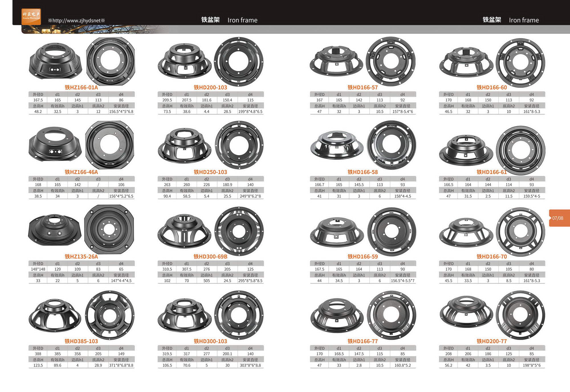The image size is (570, 392).
Task: Select HZ166-01A side view frame photo
Action: (55, 61)
